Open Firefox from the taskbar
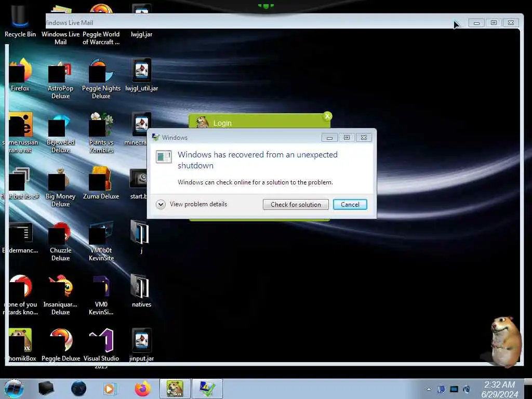Screen dimensions: 532x399 (143, 389)
